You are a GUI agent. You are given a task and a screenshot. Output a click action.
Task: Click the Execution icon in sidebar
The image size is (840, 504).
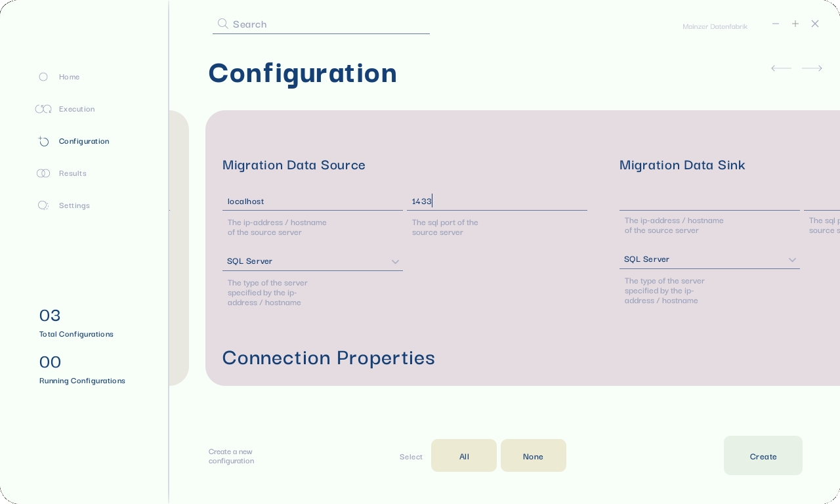(x=43, y=109)
